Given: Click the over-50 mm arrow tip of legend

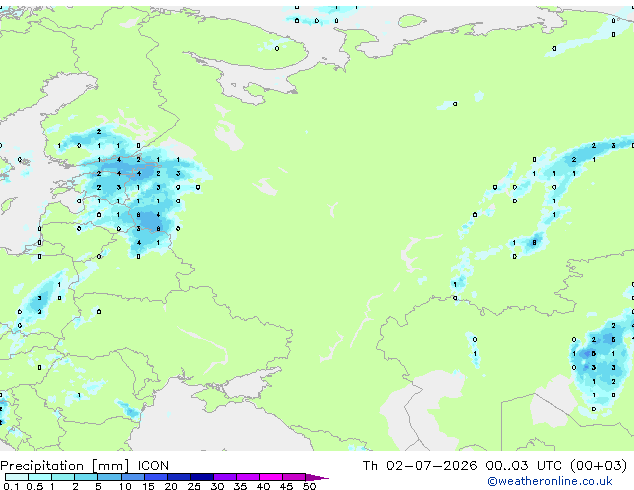Looking at the screenshot, I should point(317,477).
